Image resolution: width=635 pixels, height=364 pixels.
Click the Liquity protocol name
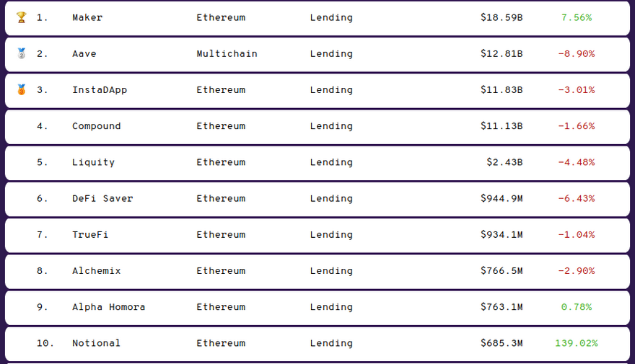93,162
